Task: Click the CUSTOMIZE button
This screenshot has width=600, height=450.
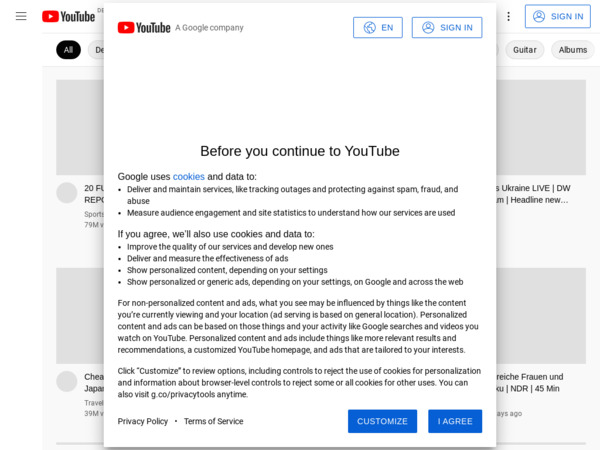Action: coord(382,421)
